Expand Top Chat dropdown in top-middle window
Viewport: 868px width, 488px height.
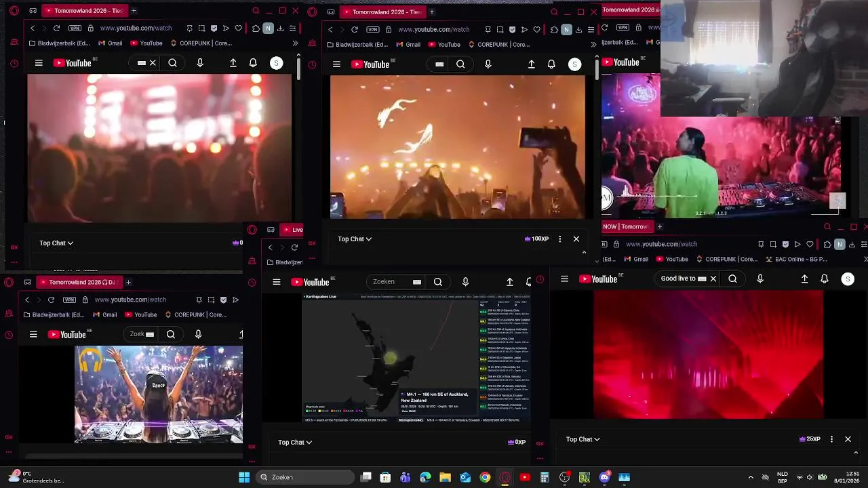(355, 239)
